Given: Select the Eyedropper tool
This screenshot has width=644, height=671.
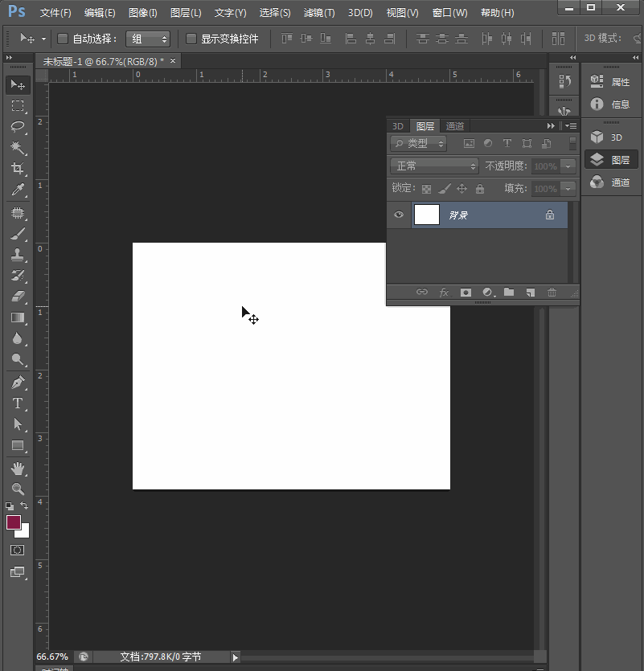Looking at the screenshot, I should [18, 189].
